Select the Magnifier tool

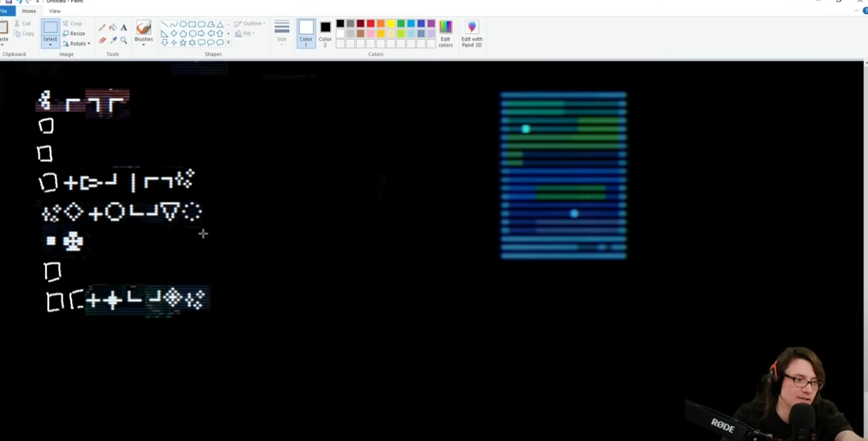click(x=123, y=41)
